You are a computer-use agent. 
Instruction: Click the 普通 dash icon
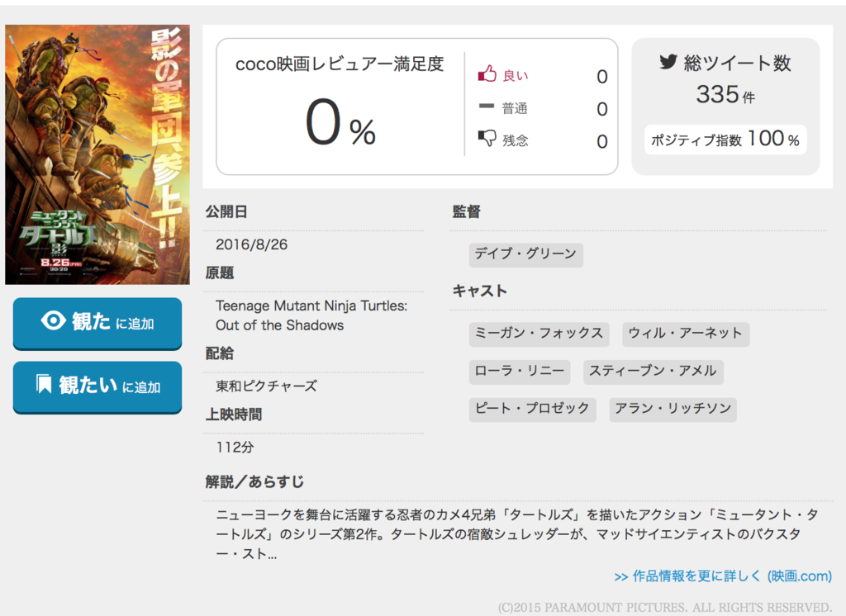[x=486, y=107]
